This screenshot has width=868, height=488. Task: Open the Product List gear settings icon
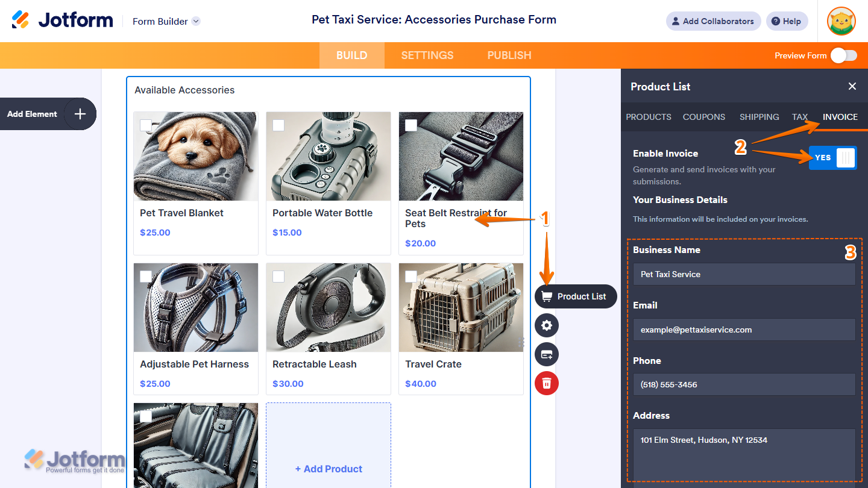point(547,325)
